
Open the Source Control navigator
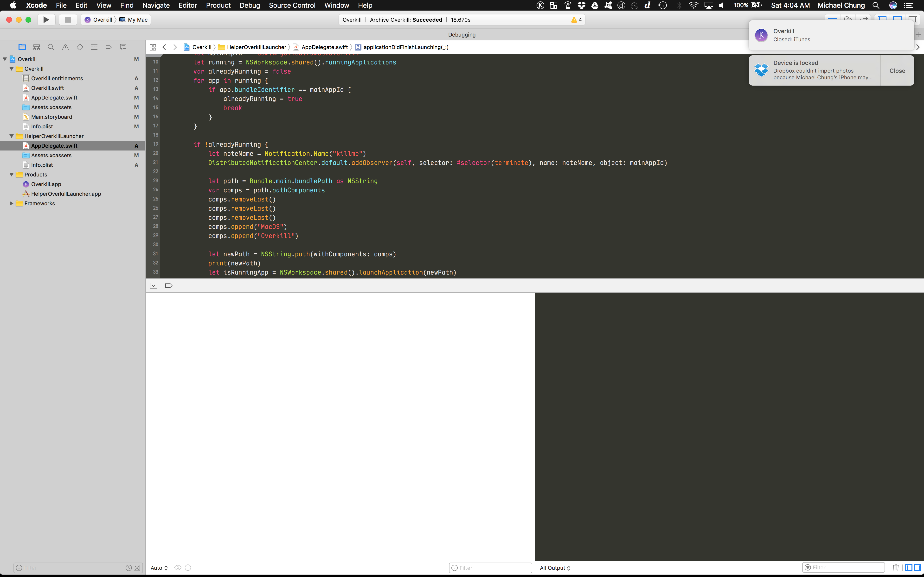pos(36,47)
